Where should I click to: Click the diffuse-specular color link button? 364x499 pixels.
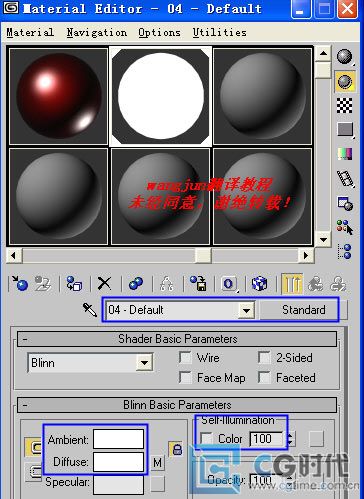point(33,472)
